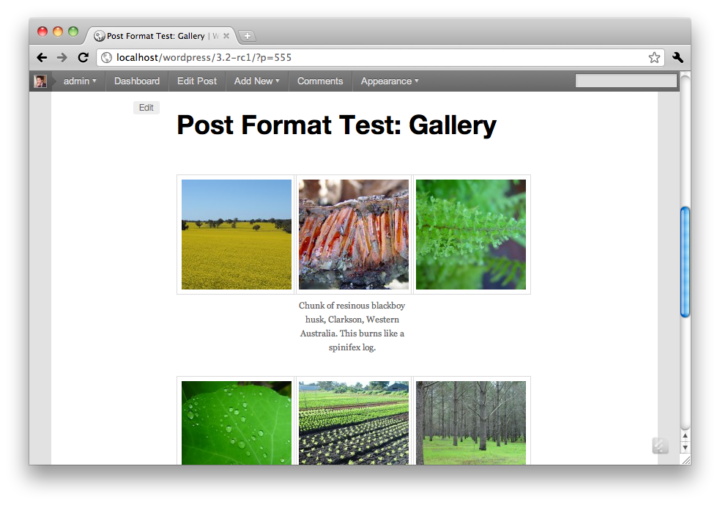720x505 pixels.
Task: Expand the admin dropdown menu
Action: point(79,81)
